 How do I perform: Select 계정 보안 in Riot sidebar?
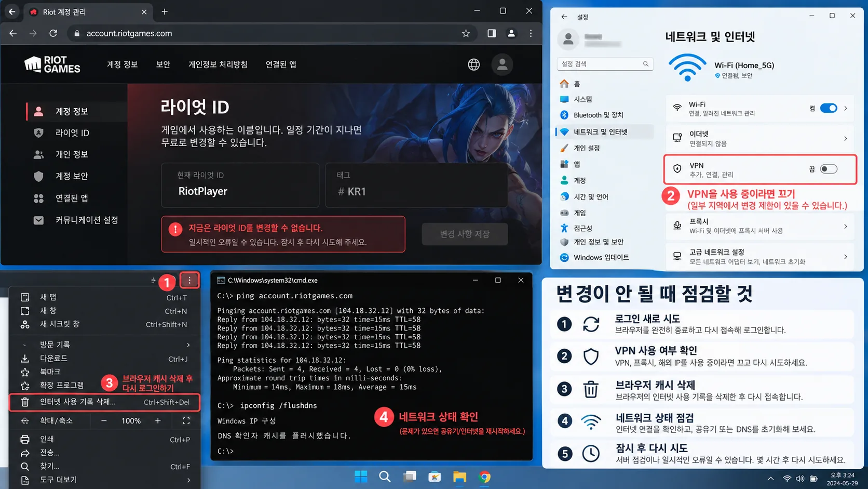point(72,177)
